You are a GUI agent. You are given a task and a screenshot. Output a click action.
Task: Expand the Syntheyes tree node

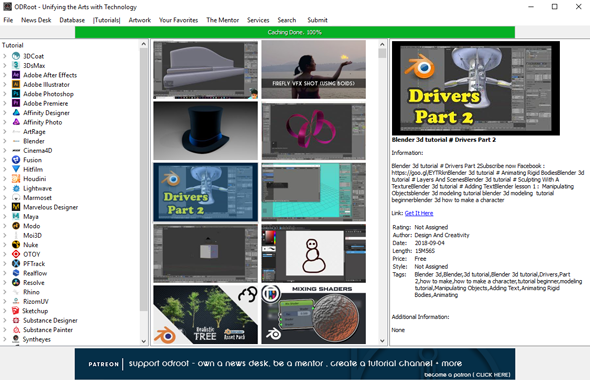[x=5, y=339]
